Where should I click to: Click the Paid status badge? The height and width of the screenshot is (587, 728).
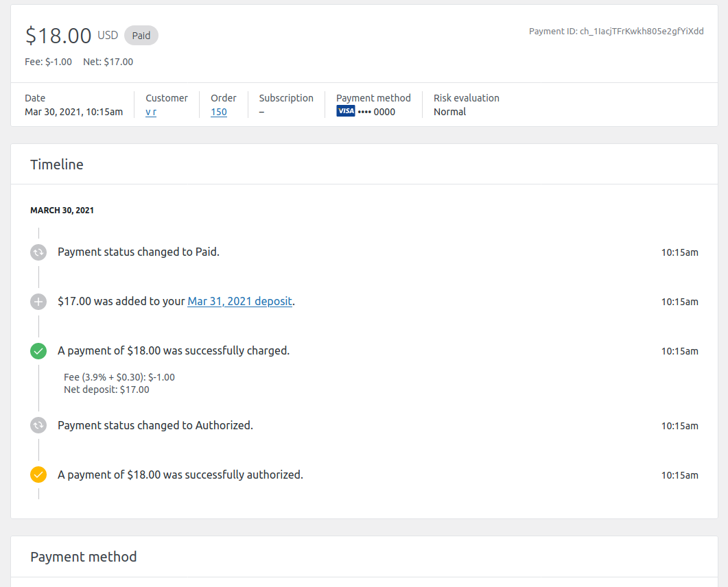tap(141, 36)
